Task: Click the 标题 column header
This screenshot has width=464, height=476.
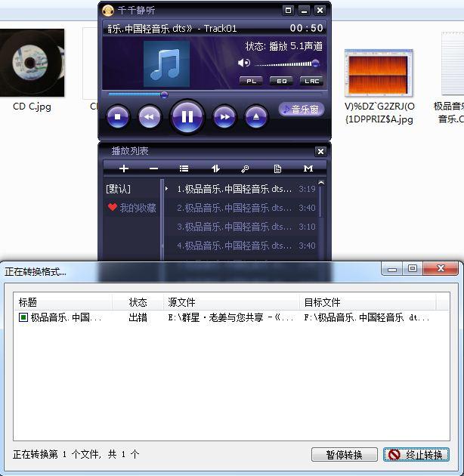Action: tap(63, 302)
